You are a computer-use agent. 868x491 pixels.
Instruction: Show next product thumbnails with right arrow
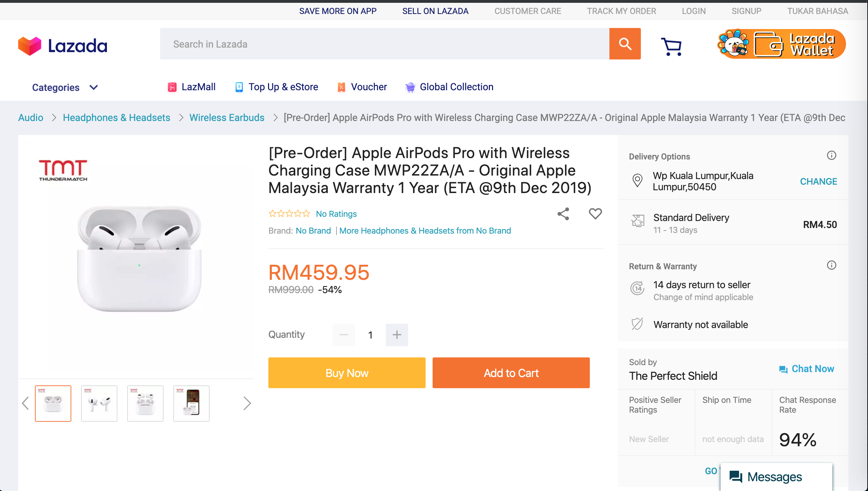247,403
